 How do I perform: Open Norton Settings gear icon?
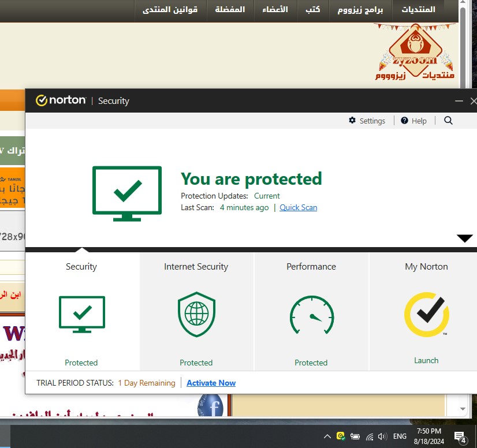[352, 121]
